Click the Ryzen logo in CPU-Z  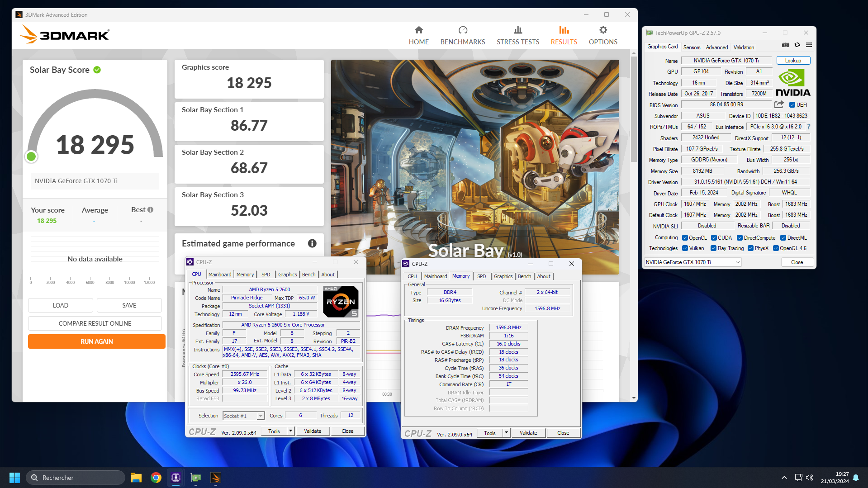pos(341,301)
